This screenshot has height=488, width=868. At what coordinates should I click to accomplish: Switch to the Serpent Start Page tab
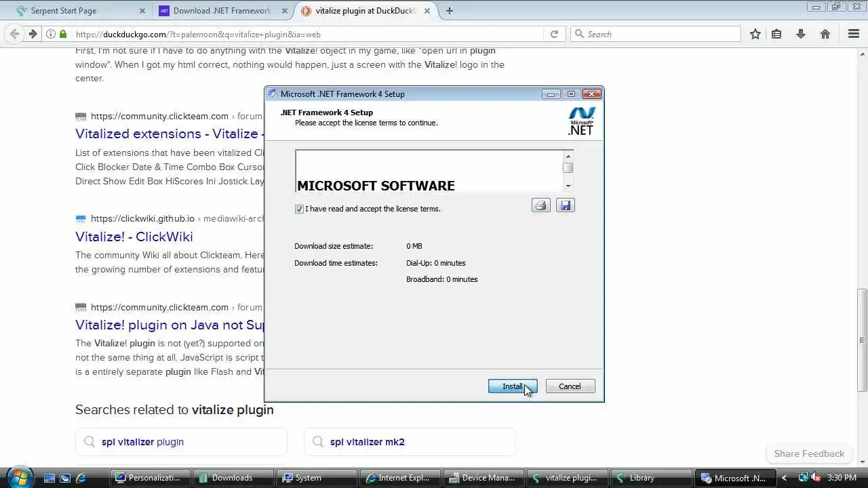coord(63,11)
